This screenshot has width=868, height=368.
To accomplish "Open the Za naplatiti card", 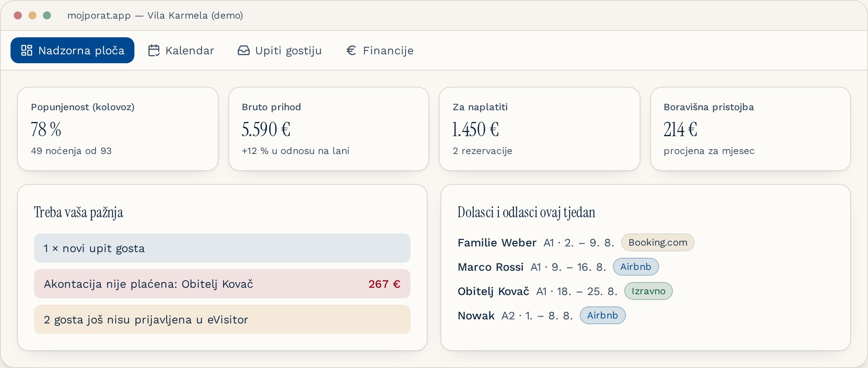I will [540, 129].
